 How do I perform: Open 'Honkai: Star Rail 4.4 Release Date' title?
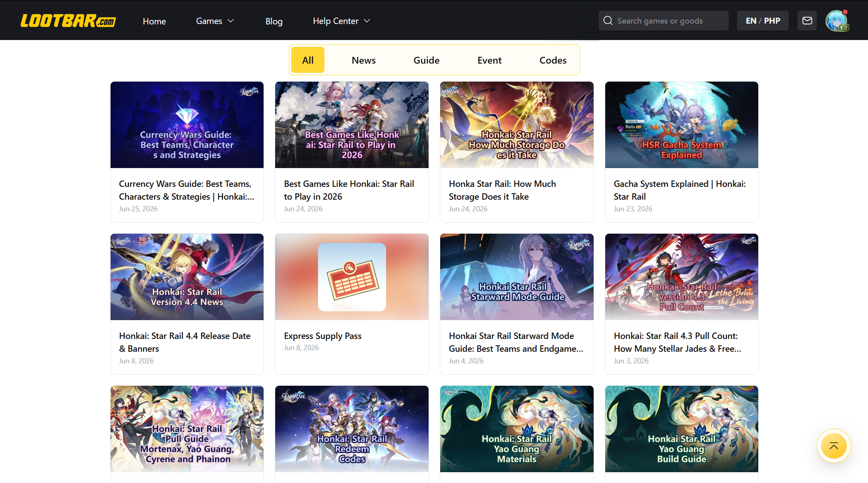[x=185, y=342]
